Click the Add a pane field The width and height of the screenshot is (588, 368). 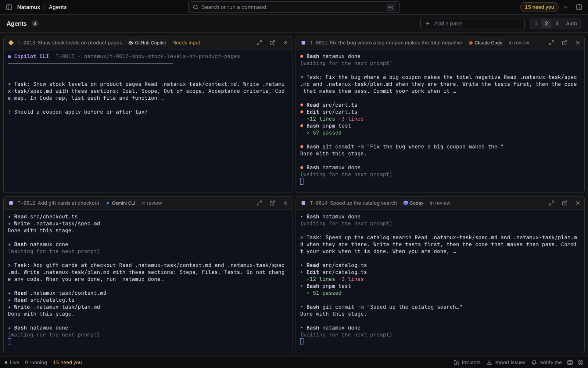pyautogui.click(x=472, y=24)
